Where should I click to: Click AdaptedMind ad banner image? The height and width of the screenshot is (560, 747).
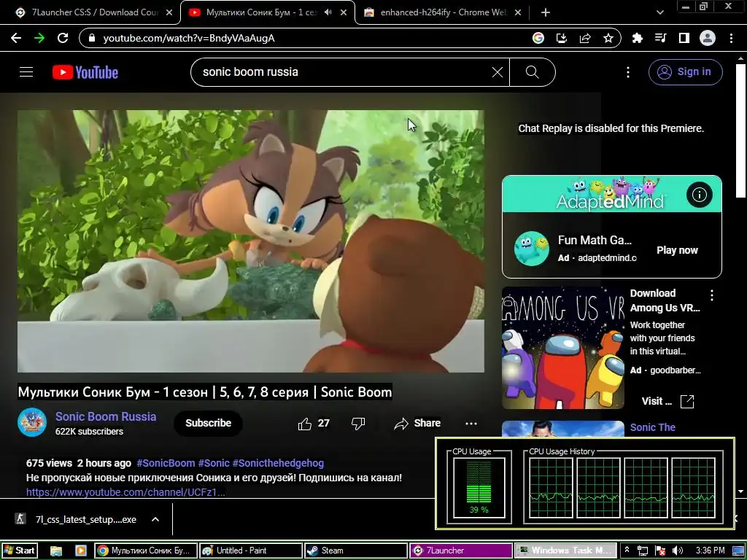tap(611, 194)
